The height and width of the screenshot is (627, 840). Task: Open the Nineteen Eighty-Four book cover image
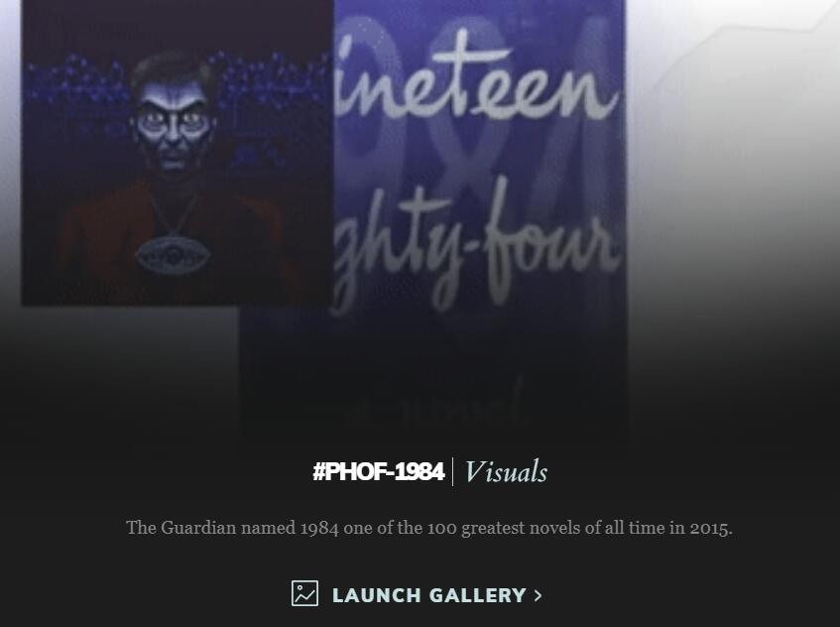(x=432, y=219)
